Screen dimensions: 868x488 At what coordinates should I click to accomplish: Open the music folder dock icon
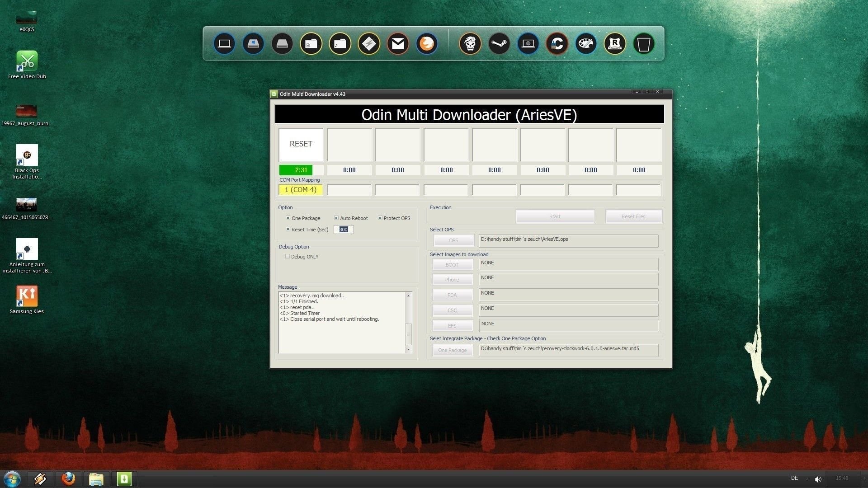[x=340, y=44]
